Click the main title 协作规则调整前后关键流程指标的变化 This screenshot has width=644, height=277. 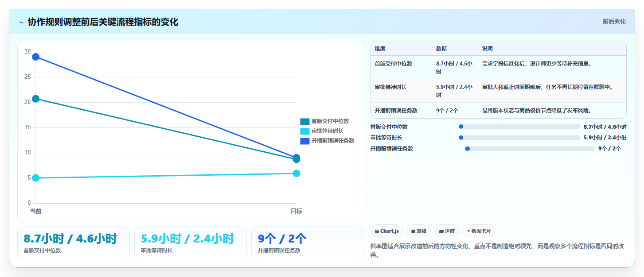[x=103, y=22]
